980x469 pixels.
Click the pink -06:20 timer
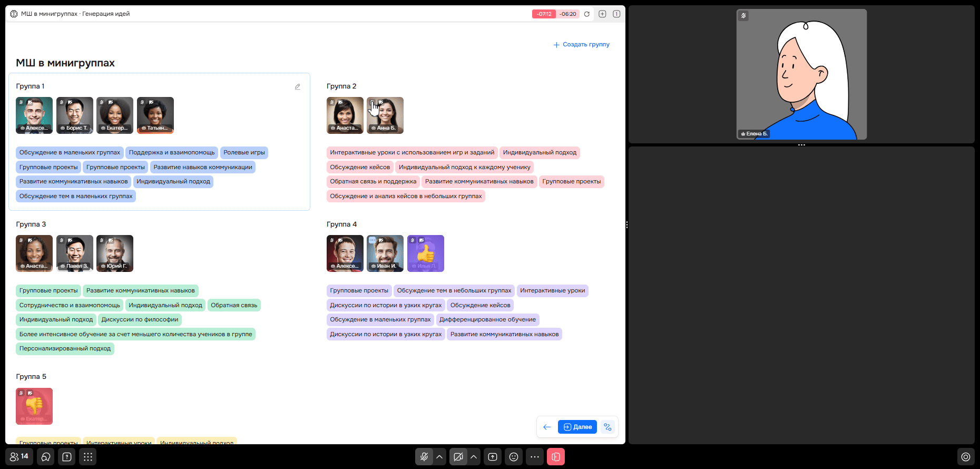pos(568,14)
